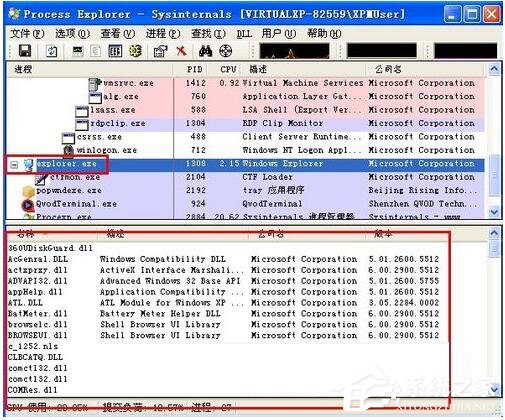Click the Properties toolbar icon
Image resolution: width=505 pixels, height=420 pixels.
[160, 51]
